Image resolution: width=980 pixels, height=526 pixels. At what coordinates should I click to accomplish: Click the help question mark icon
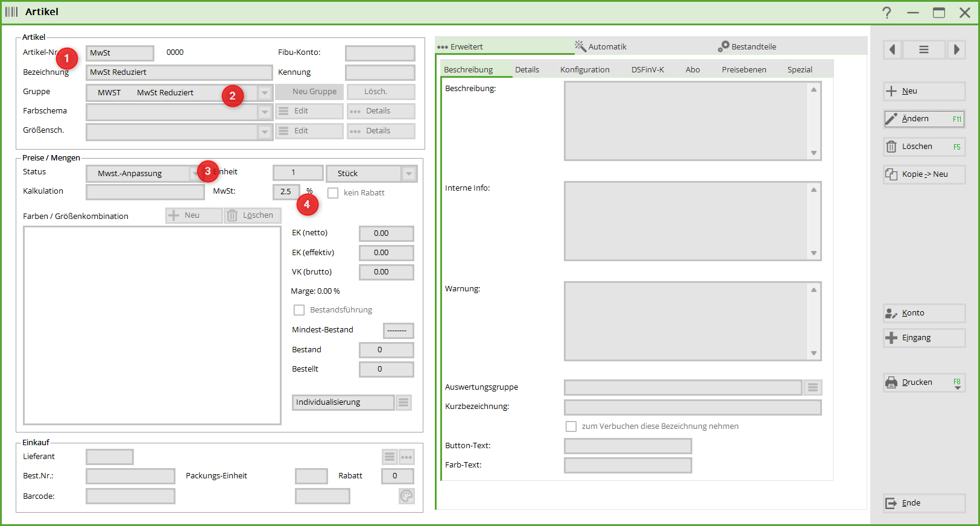887,13
